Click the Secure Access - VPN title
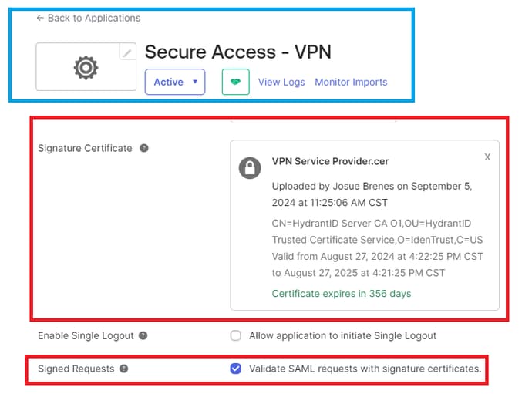The height and width of the screenshot is (394, 532). [237, 52]
